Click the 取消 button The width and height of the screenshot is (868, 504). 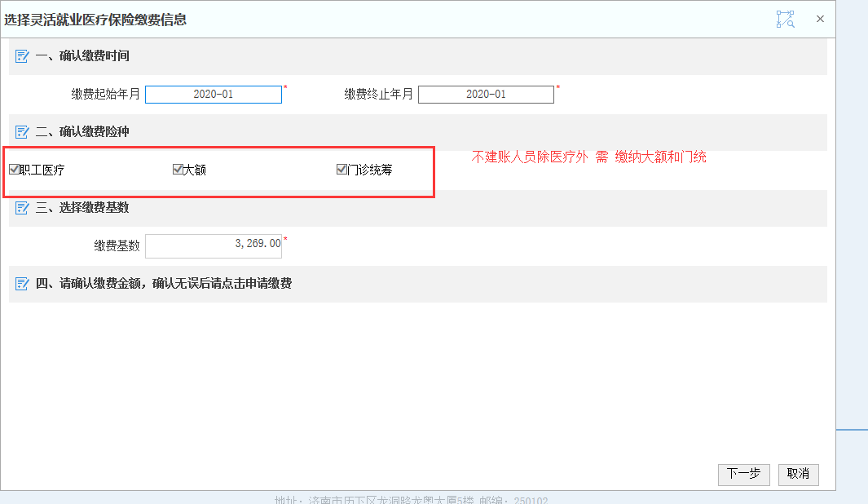[798, 474]
